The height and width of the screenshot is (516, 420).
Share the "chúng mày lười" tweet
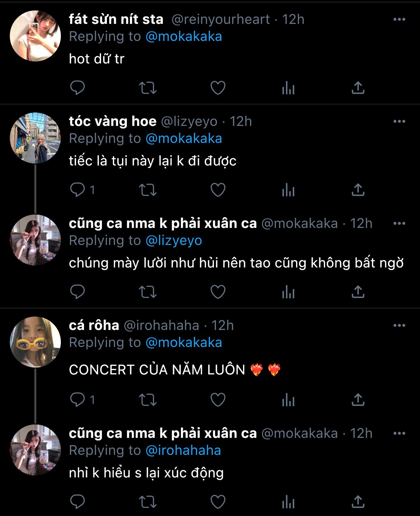coord(358,292)
